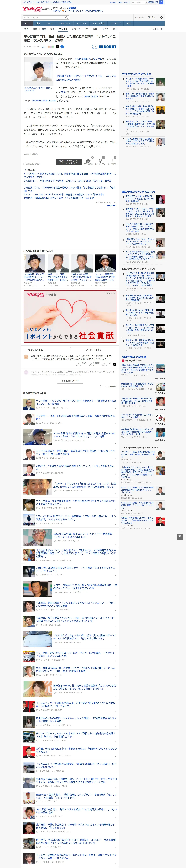Click the コメントを書く button

(x=93, y=350)
